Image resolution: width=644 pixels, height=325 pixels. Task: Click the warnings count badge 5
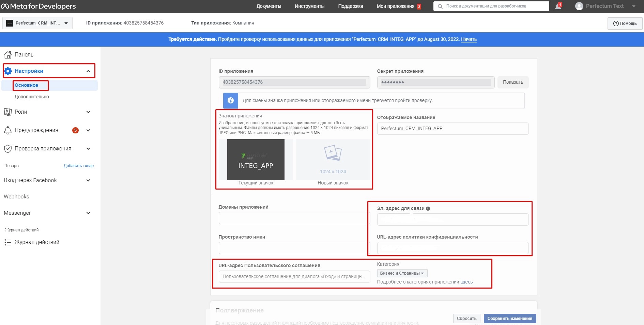pos(76,130)
